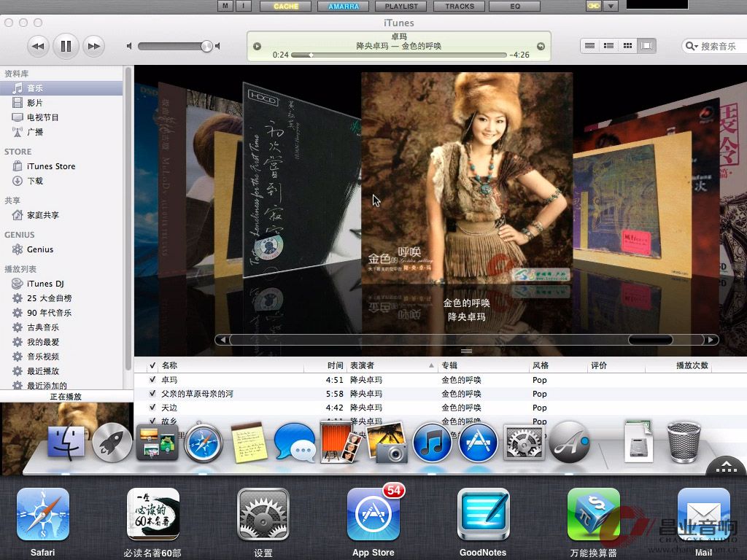Toggle the checkbox column header

click(x=152, y=366)
